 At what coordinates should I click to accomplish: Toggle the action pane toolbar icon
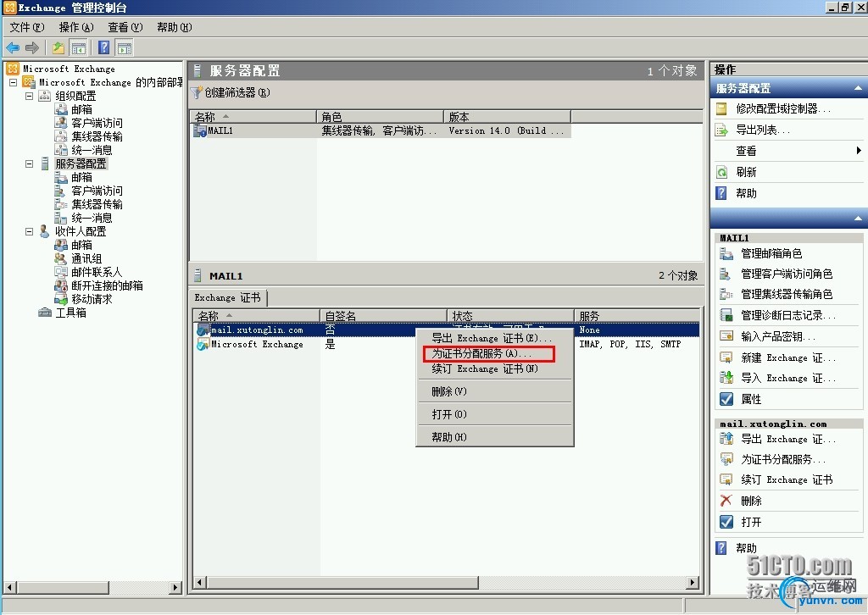pos(125,48)
